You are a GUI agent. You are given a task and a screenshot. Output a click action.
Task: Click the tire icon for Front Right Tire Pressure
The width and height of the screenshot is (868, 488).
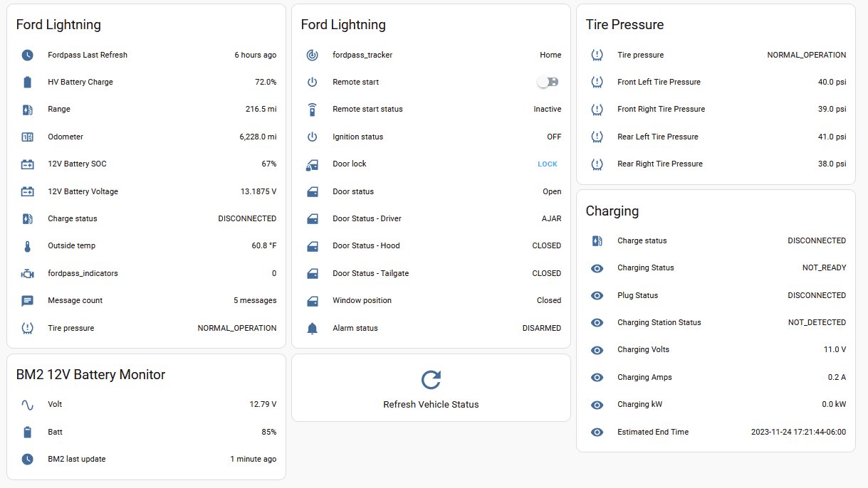pos(597,110)
